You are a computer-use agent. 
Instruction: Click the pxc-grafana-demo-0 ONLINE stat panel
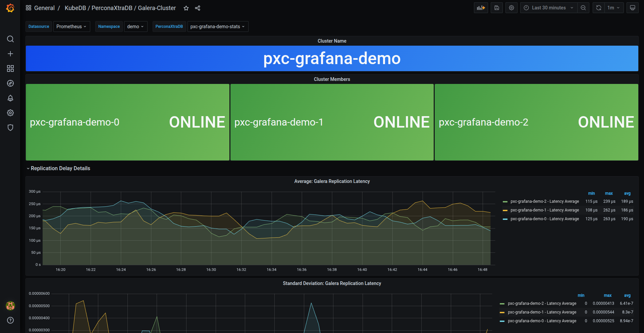[127, 122]
